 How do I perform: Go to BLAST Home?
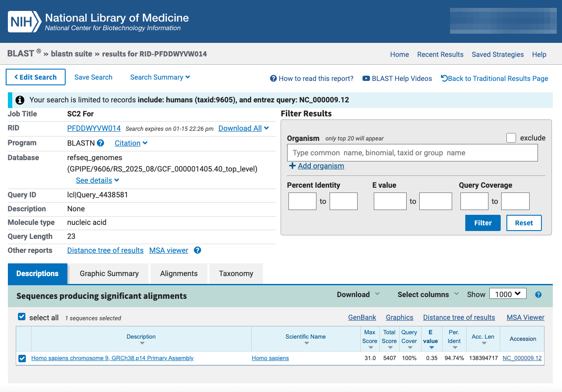[x=400, y=54]
